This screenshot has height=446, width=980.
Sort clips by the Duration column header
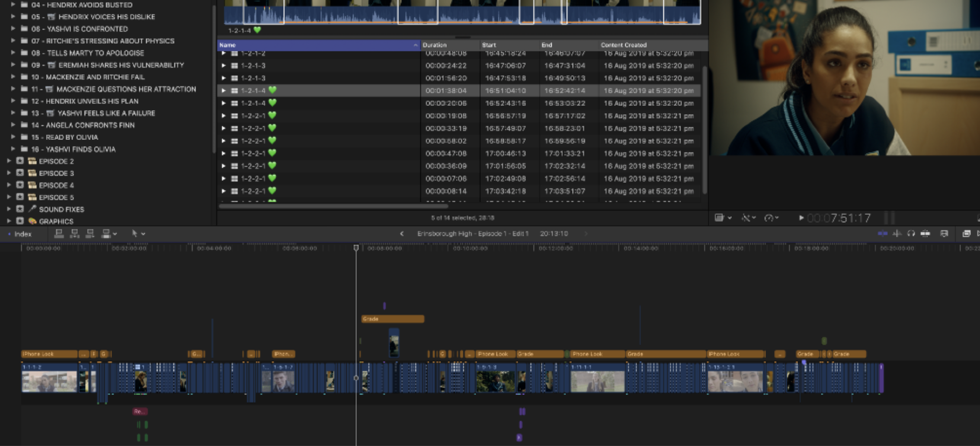pyautogui.click(x=450, y=45)
